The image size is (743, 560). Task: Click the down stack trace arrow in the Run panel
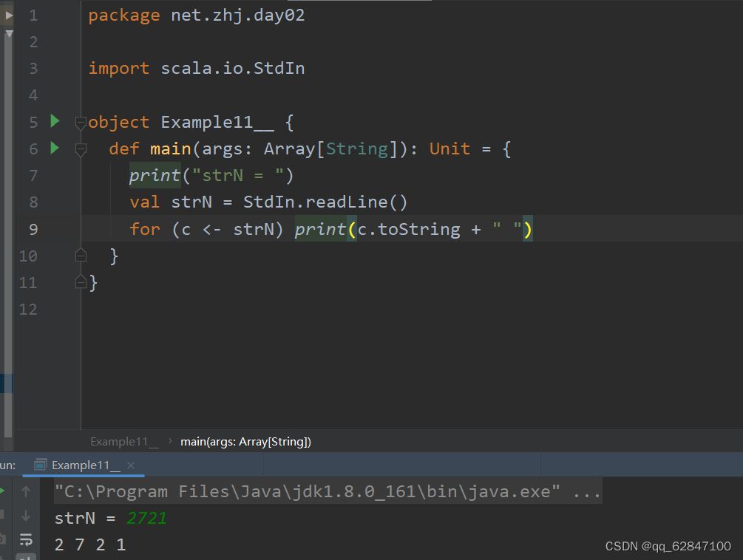[x=26, y=515]
